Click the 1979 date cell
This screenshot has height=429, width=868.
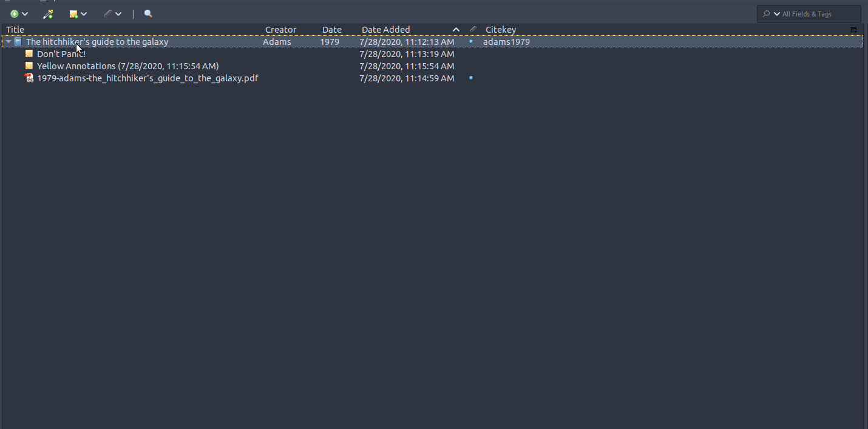click(330, 42)
